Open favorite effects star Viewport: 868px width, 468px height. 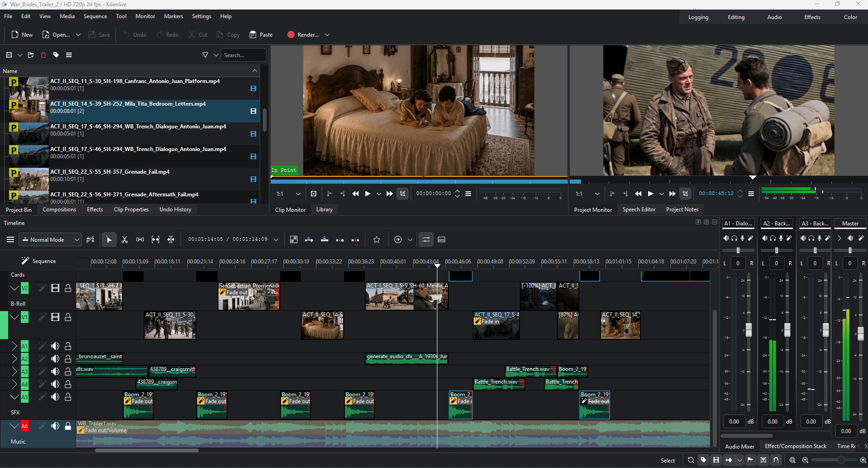[377, 239]
